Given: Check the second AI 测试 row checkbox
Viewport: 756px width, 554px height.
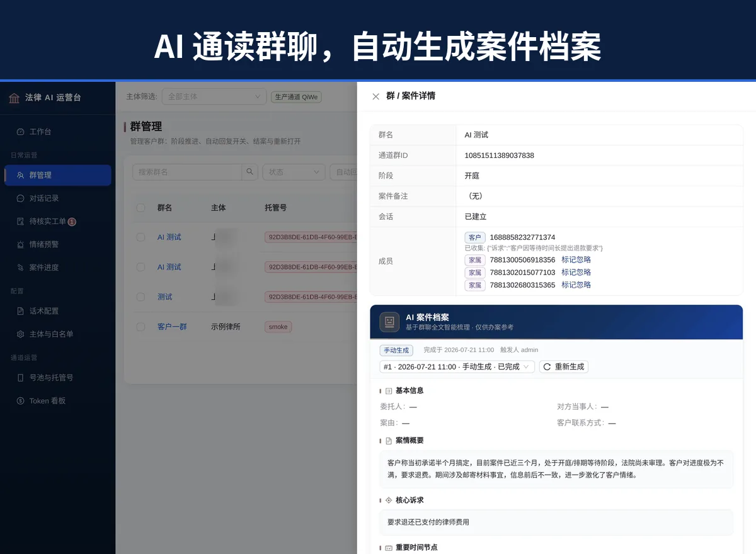Looking at the screenshot, I should coord(140,267).
